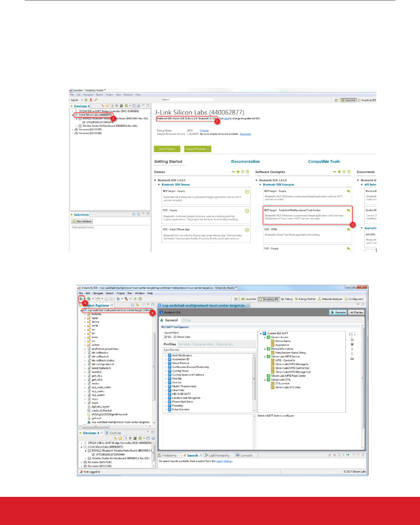This screenshot has height=525, width=420.
Task: Expand all in Demos section (plus icon)
Action: tap(238, 172)
